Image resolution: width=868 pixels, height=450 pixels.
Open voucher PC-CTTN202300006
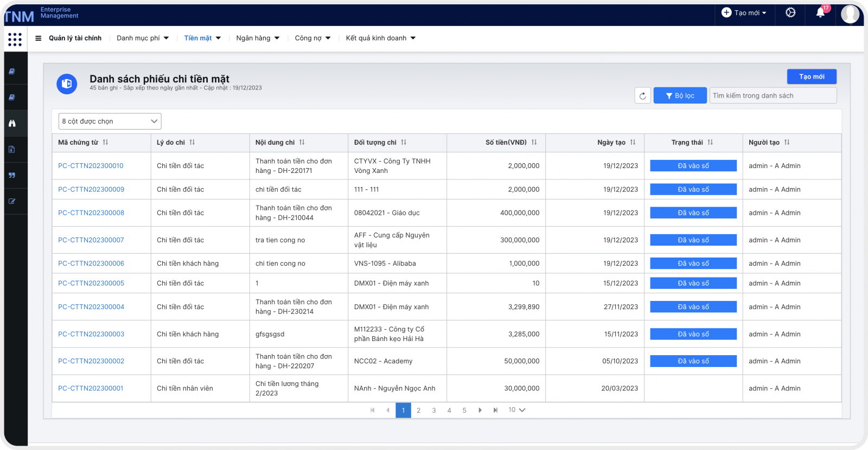click(91, 263)
